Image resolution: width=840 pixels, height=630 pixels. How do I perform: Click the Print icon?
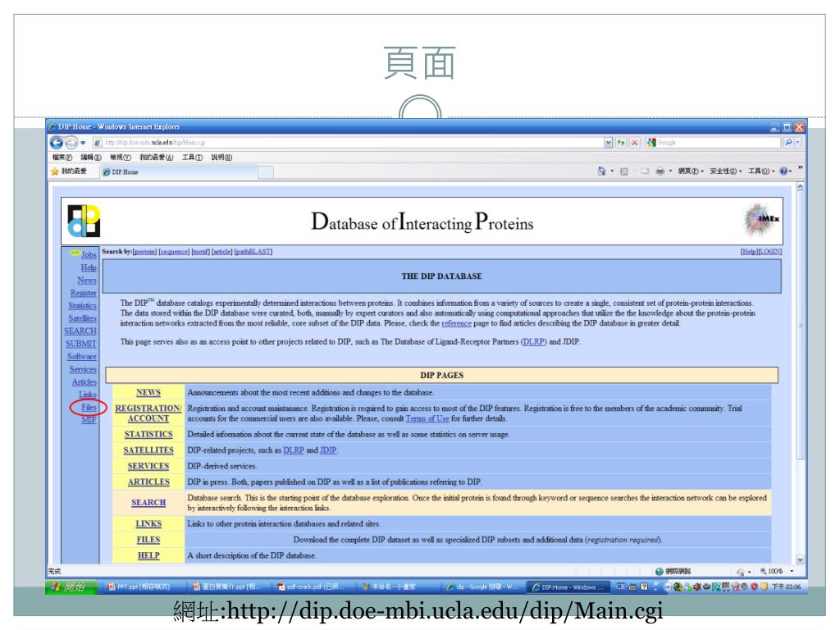click(660, 171)
